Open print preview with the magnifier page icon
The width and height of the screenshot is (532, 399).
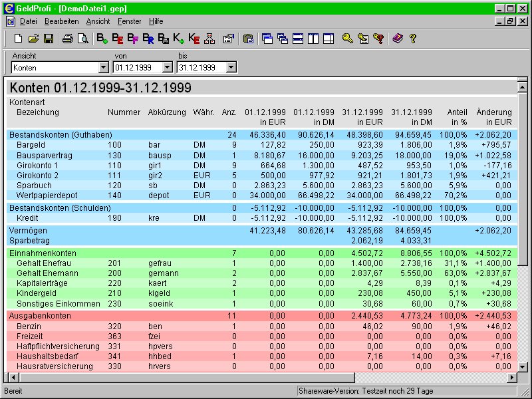click(x=82, y=39)
